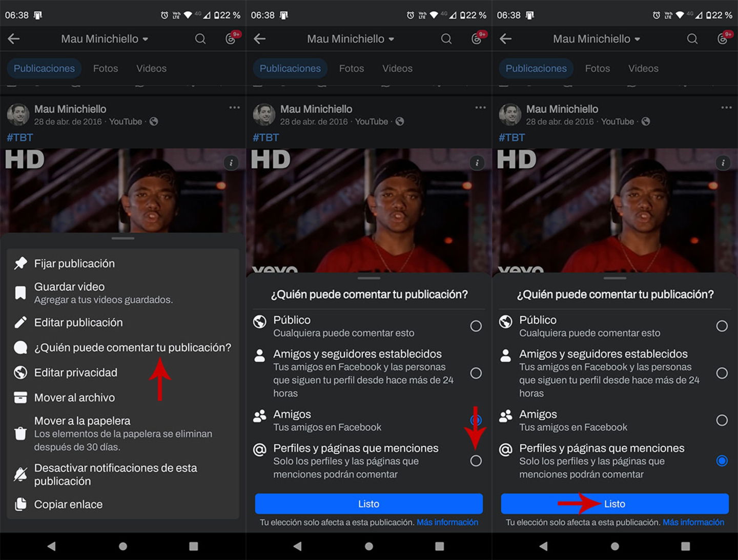Open search in the middle phone screen header

click(446, 39)
